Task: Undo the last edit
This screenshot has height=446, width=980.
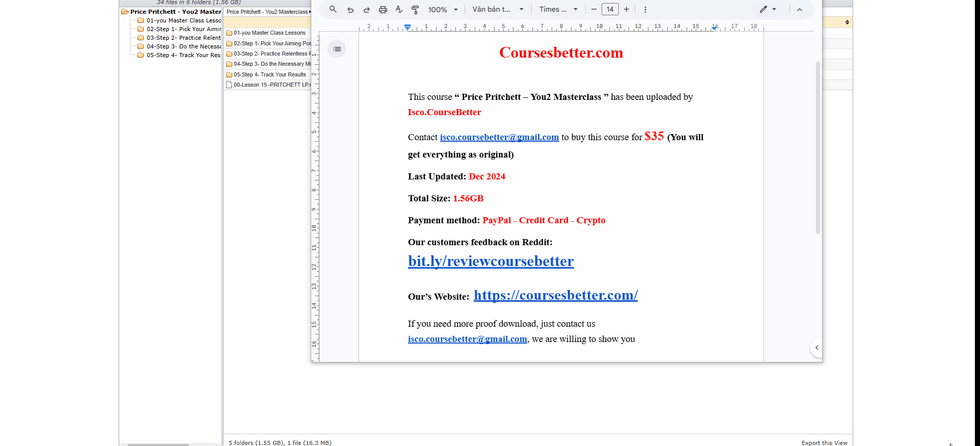Action: (x=350, y=10)
